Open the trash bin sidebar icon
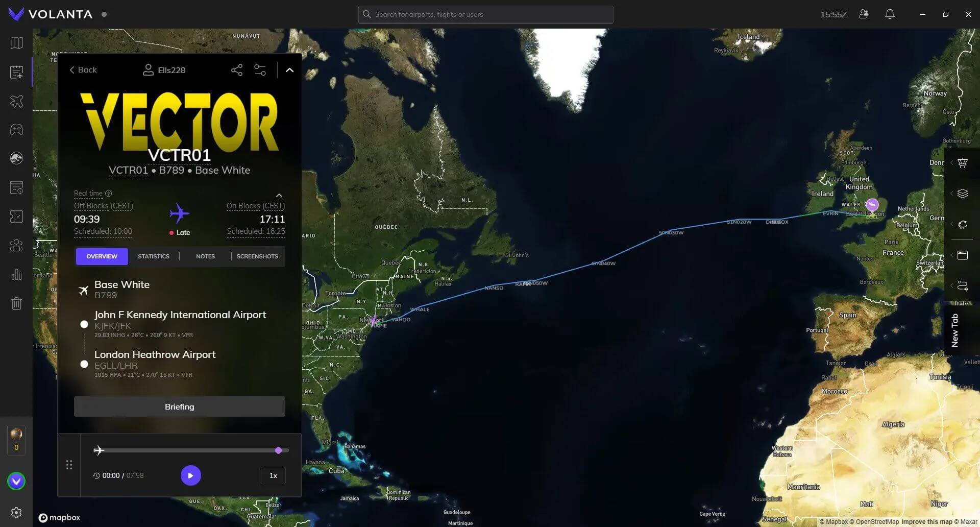Viewport: 980px width, 527px height. (x=16, y=304)
